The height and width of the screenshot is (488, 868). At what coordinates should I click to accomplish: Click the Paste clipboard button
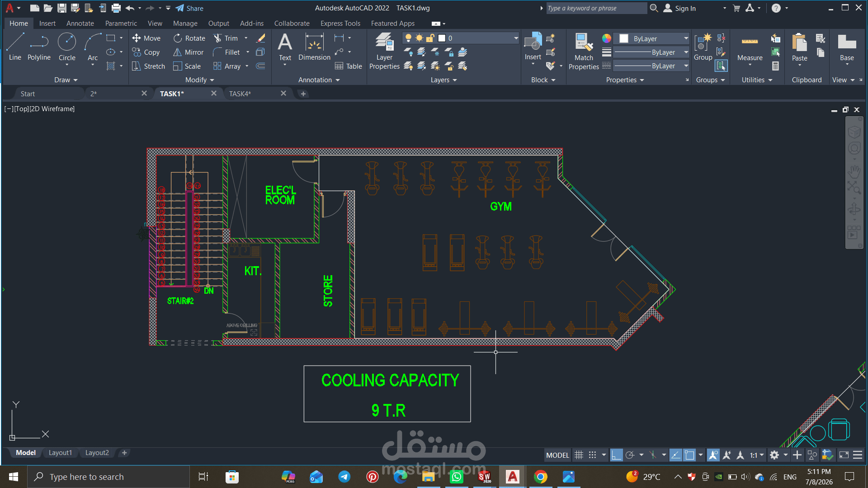pyautogui.click(x=799, y=47)
